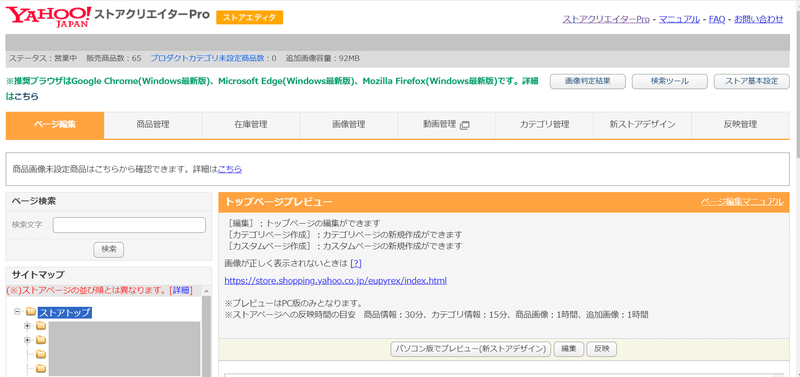Open プロダクトカテゴリ未設定商品数 link
The width and height of the screenshot is (800, 377).
[207, 58]
